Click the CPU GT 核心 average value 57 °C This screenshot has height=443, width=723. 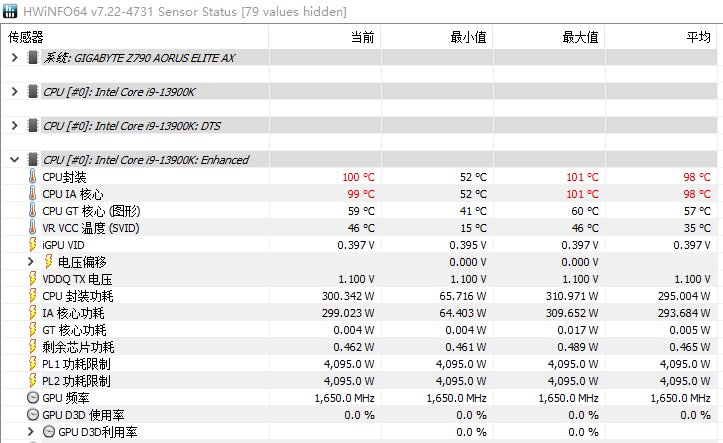pyautogui.click(x=697, y=211)
